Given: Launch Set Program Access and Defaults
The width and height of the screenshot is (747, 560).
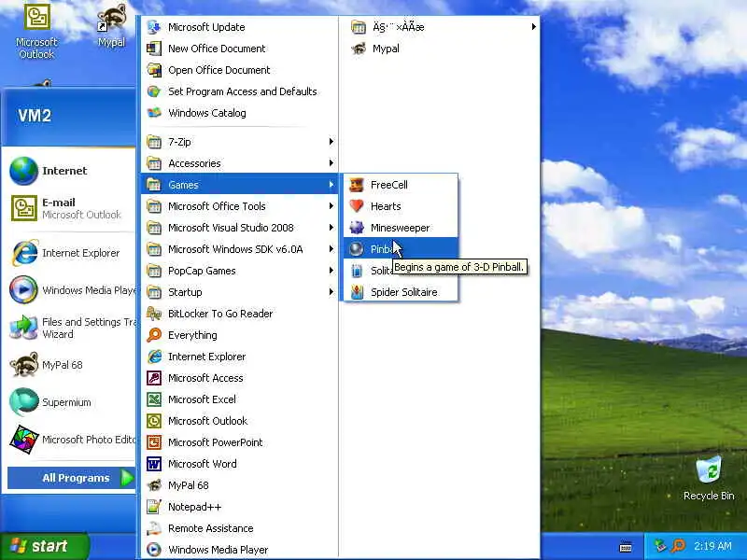Looking at the screenshot, I should pyautogui.click(x=240, y=91).
